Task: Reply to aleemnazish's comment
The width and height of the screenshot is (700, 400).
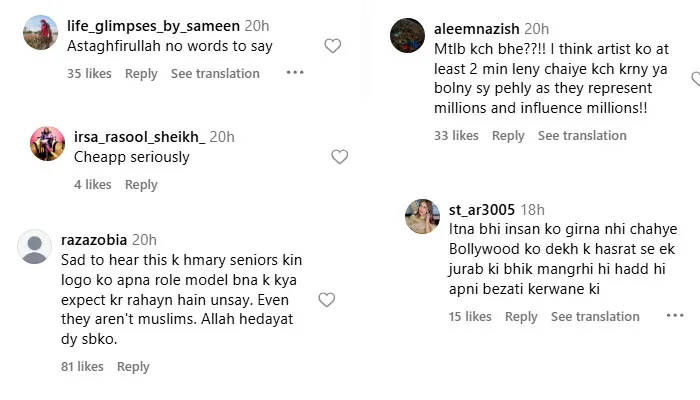Action: click(508, 136)
